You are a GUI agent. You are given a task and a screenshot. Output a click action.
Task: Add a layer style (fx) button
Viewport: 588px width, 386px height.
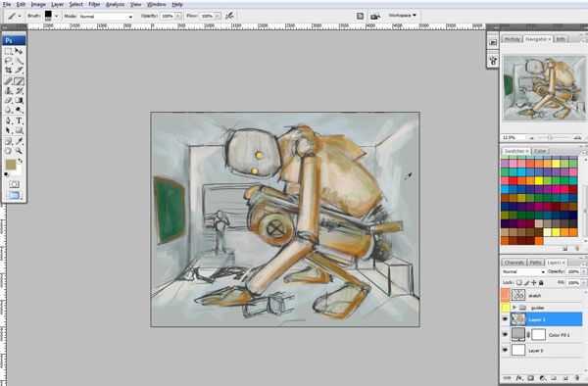click(519, 378)
